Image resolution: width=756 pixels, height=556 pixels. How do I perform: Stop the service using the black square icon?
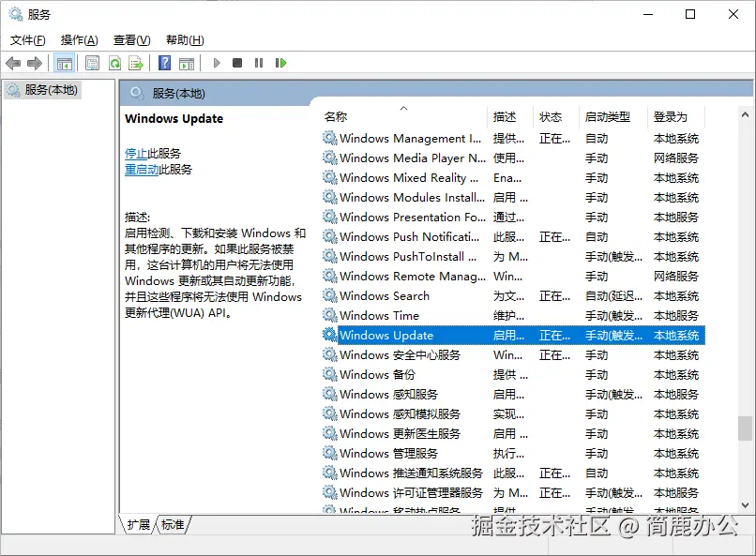(x=238, y=63)
